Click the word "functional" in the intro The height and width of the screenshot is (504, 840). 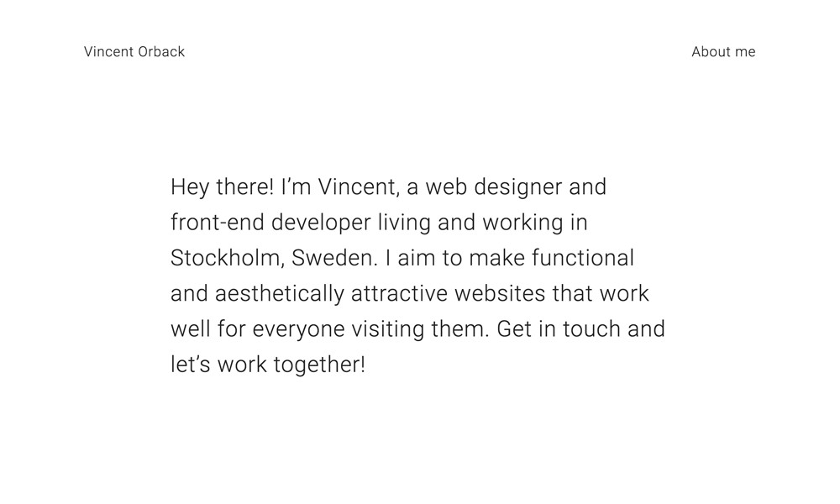[583, 258]
